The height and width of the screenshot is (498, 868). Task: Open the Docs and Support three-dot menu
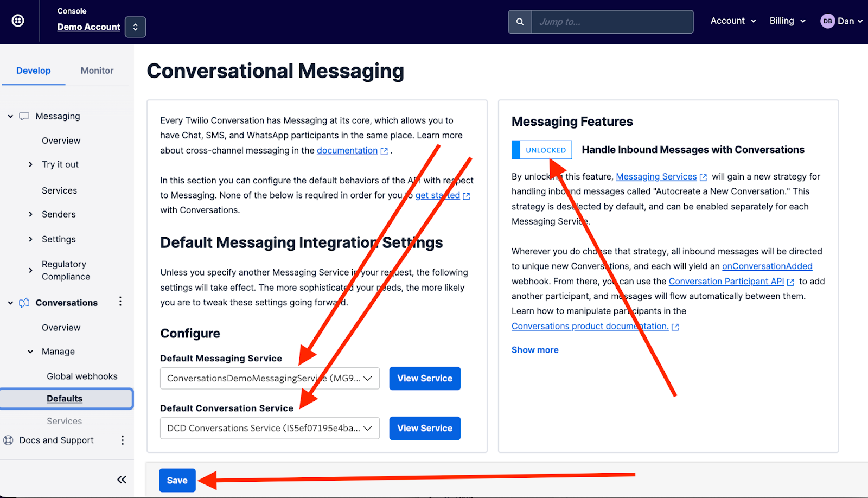pos(123,440)
